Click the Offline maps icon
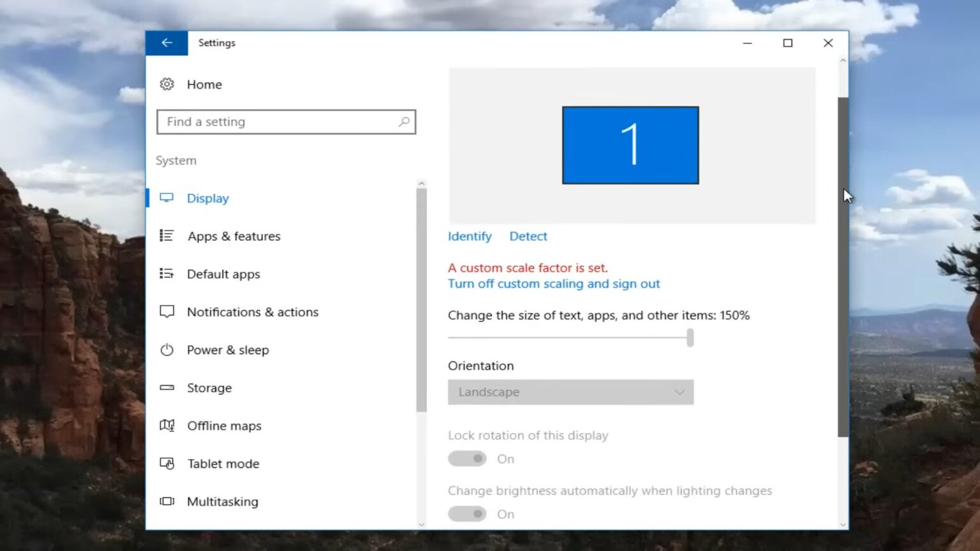The height and width of the screenshot is (551, 980). tap(167, 425)
